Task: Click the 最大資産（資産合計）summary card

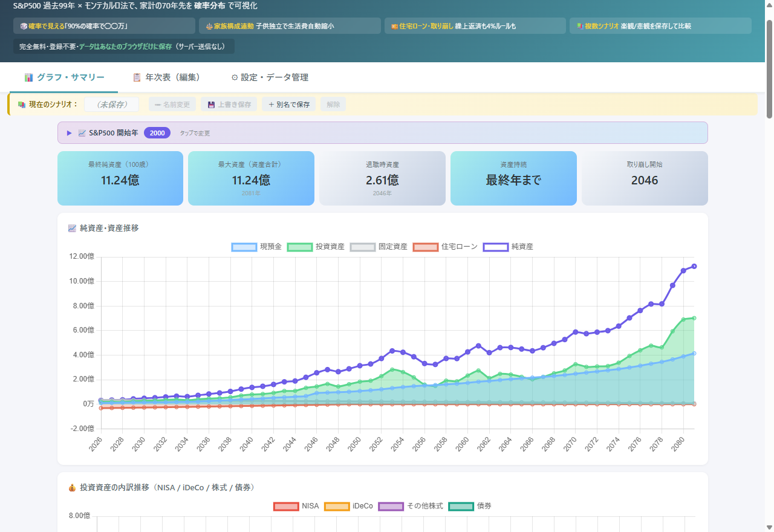Action: (251, 178)
